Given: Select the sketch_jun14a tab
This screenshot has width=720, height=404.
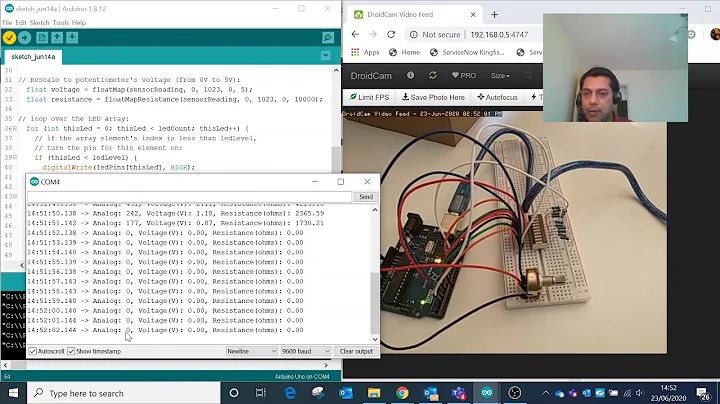Looking at the screenshot, I should (x=33, y=56).
